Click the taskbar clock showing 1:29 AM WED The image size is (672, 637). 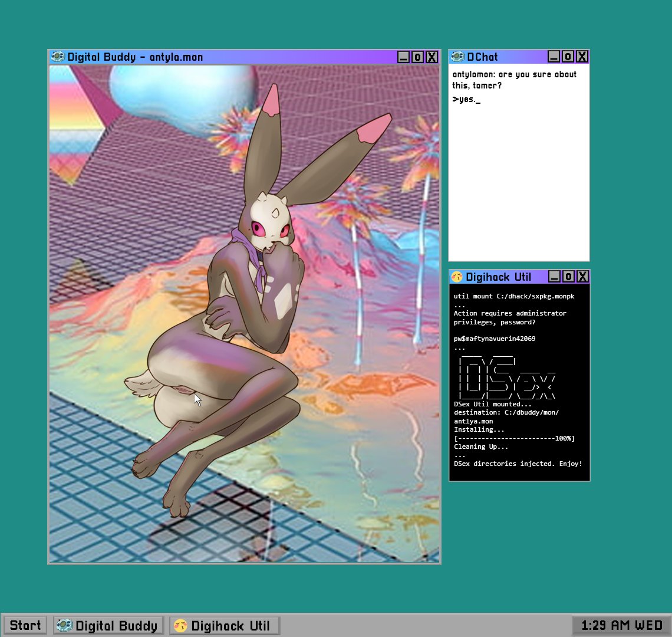(x=621, y=626)
